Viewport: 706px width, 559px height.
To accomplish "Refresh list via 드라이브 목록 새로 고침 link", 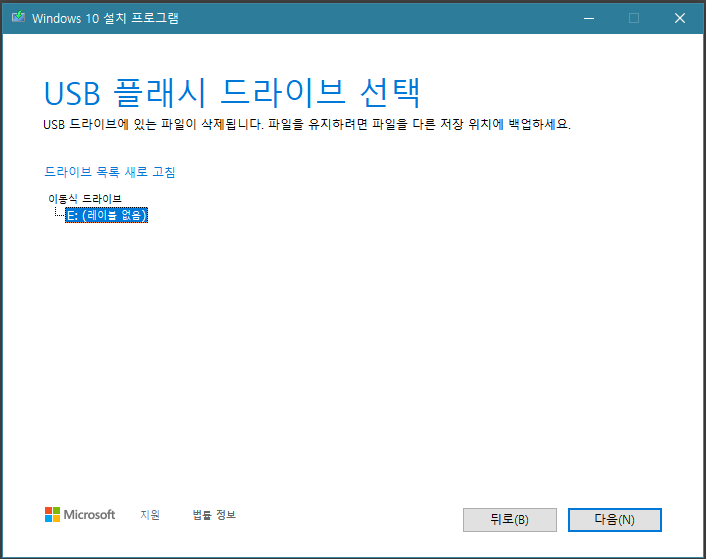I will (x=110, y=172).
